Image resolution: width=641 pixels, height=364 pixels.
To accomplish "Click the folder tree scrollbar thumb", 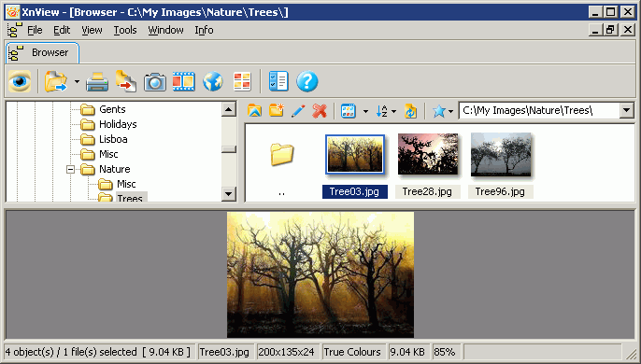I will [229, 149].
